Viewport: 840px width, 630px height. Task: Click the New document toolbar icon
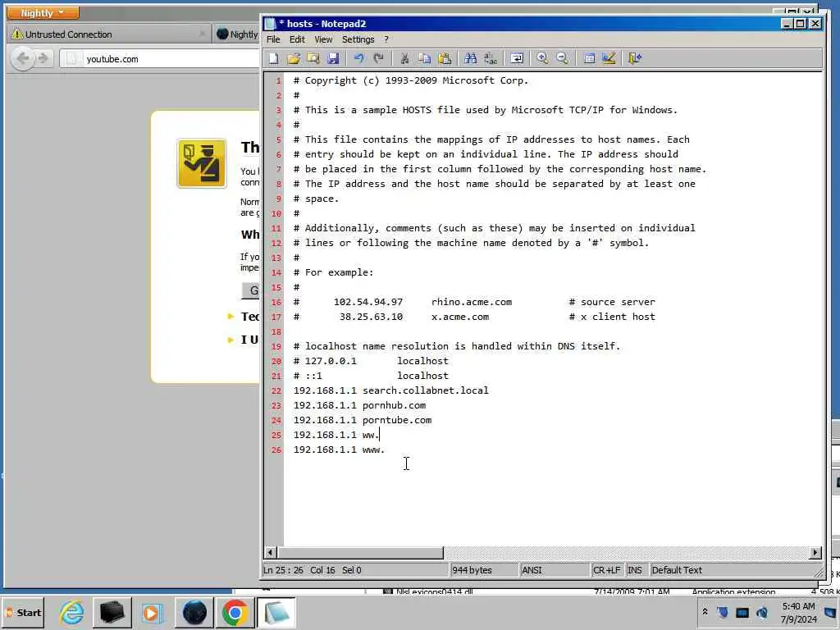point(274,58)
